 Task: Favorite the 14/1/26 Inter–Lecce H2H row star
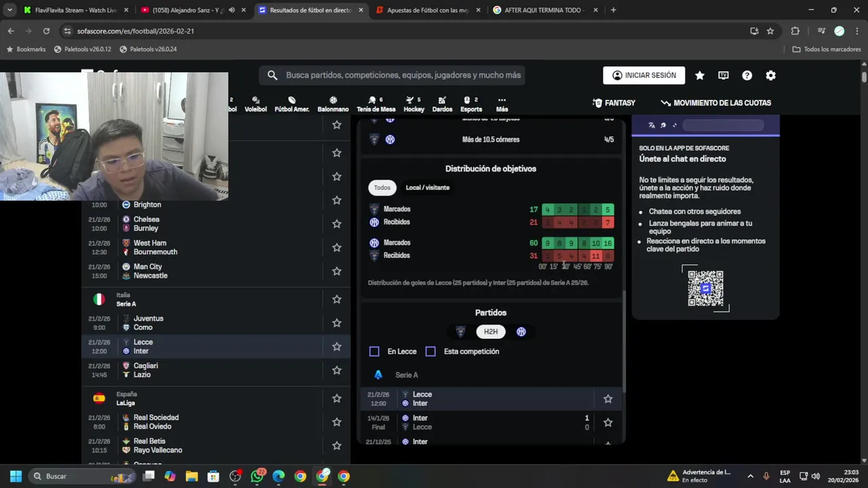coord(608,422)
